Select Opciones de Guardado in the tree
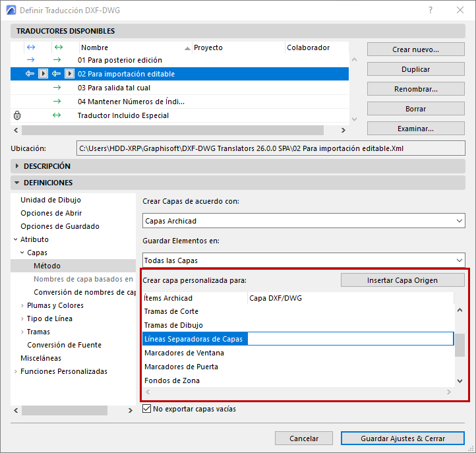 click(60, 226)
